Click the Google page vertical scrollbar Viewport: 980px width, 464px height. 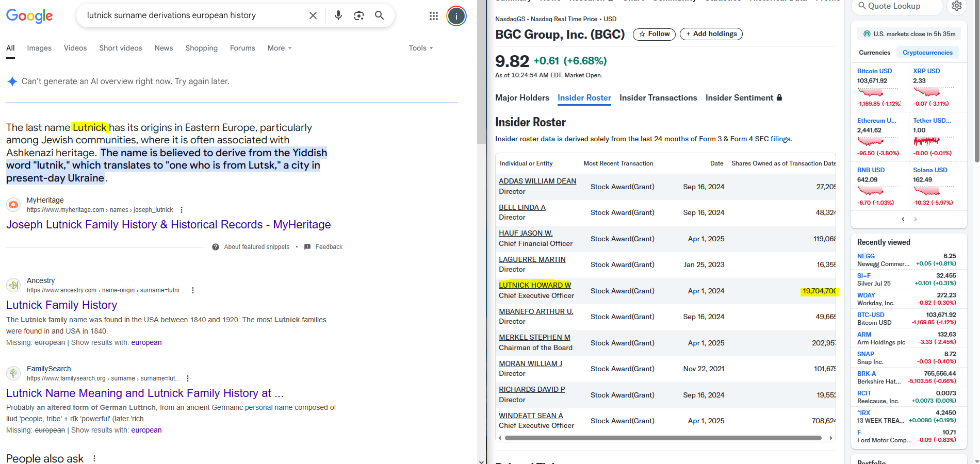[482, 72]
